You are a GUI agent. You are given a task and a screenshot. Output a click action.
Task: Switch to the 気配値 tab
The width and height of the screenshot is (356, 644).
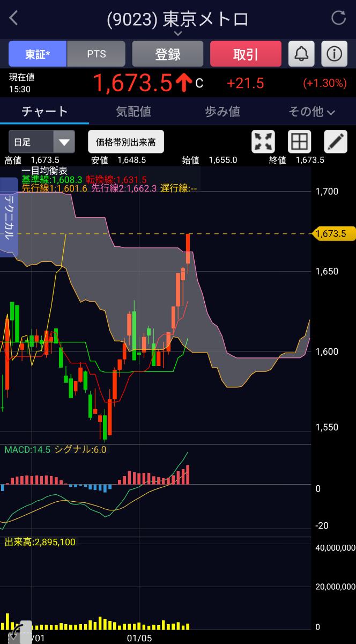pos(133,112)
